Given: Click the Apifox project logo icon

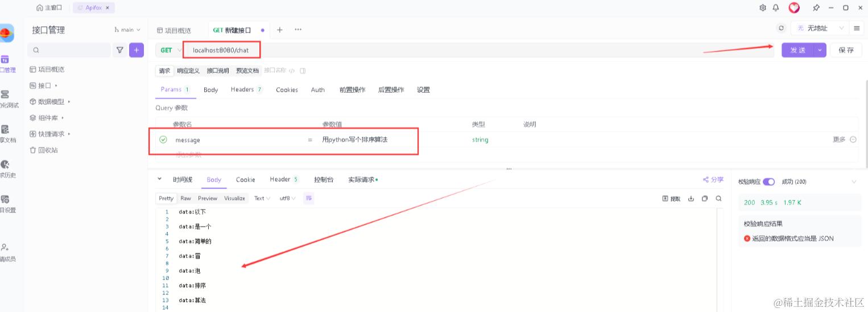Looking at the screenshot, I should pyautogui.click(x=7, y=34).
